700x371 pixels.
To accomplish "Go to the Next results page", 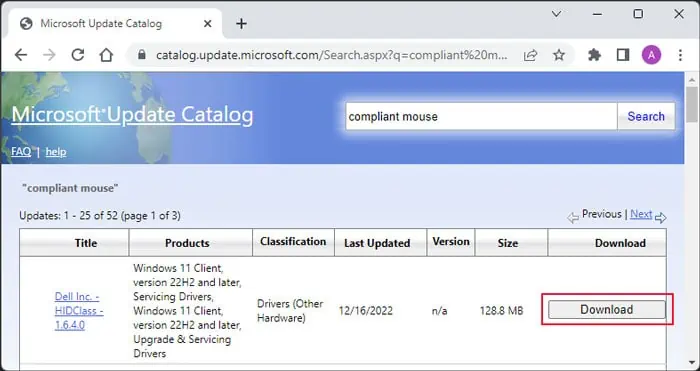I will (x=641, y=214).
